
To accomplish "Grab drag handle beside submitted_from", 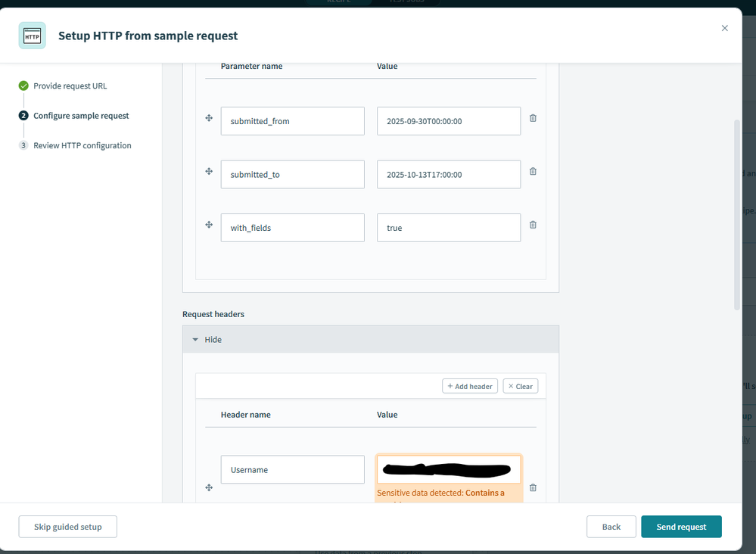I will [x=209, y=118].
